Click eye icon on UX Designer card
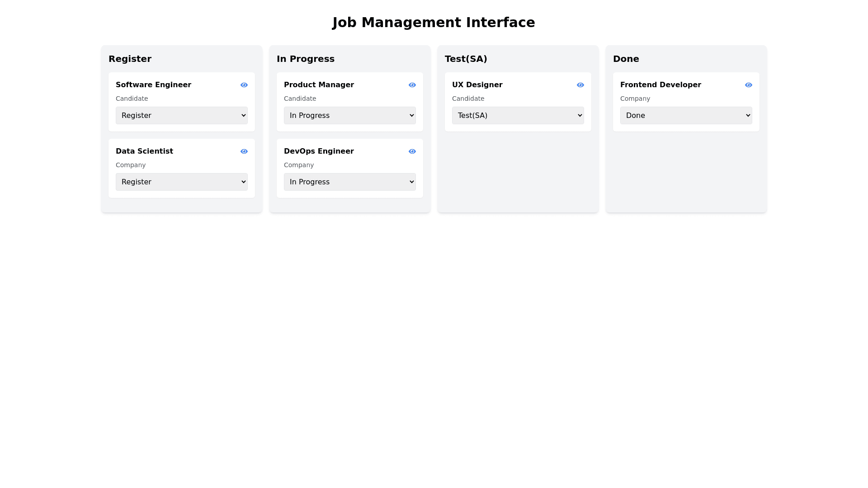 tap(580, 85)
